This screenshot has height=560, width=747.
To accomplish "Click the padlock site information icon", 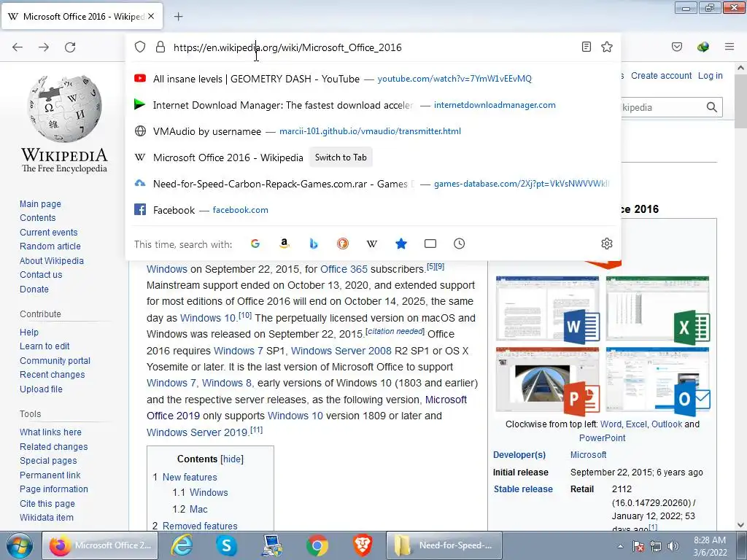I will 160,47.
